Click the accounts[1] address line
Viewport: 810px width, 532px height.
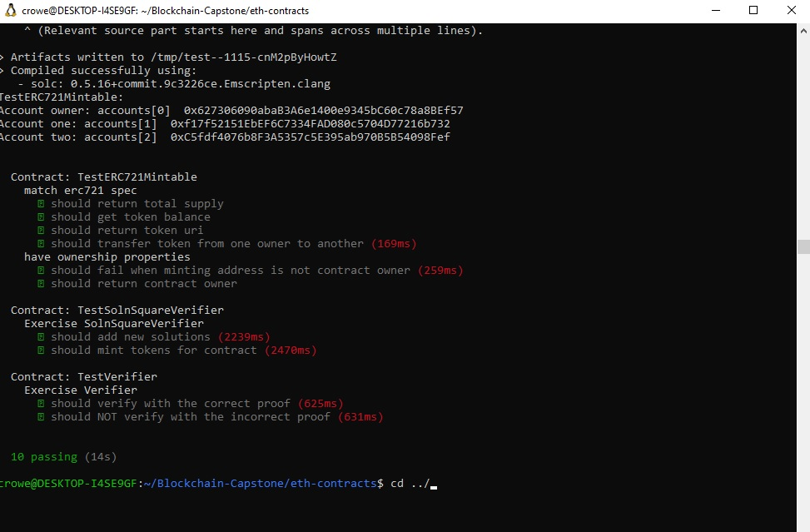tap(225, 124)
